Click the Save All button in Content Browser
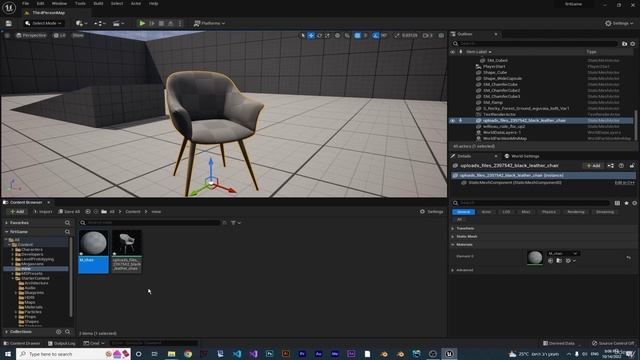 tap(69, 211)
